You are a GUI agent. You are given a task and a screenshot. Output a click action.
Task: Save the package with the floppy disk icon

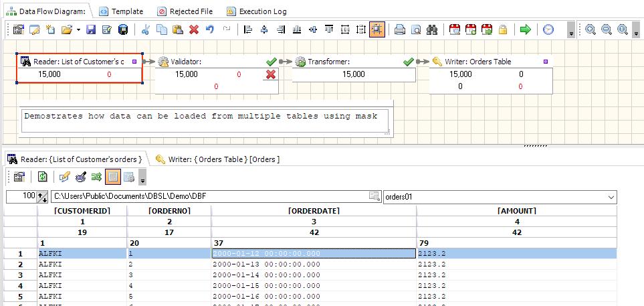91,29
